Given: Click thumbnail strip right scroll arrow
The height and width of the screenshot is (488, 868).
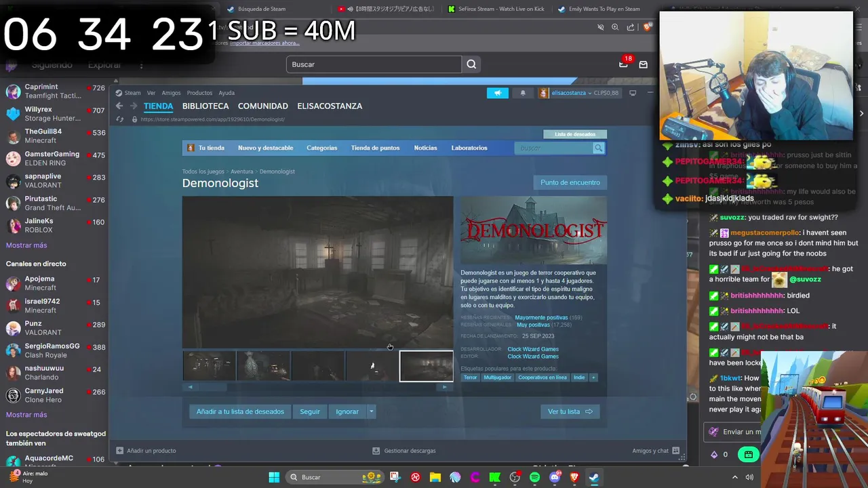Looking at the screenshot, I should click(444, 387).
